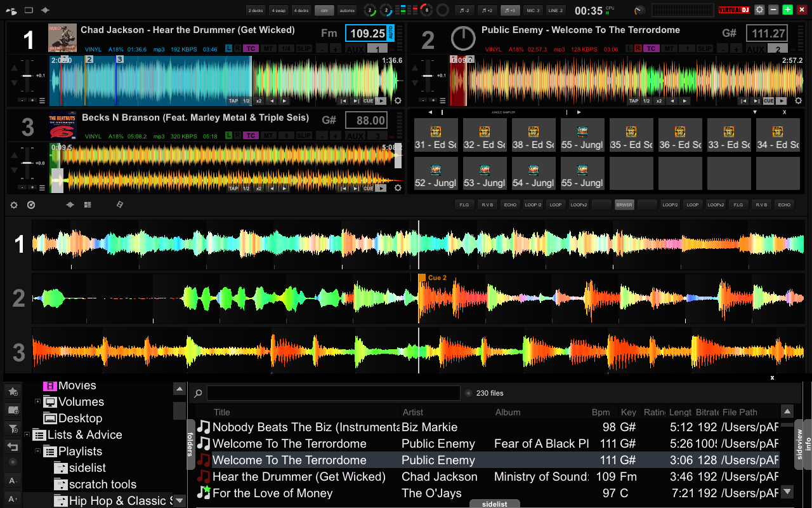Switch to the 4 swap layout
This screenshot has height=508, width=812.
click(278, 10)
